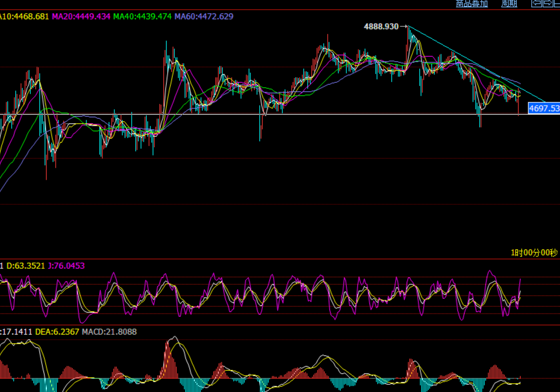560x392 pixels.
Task: Select the white horizontal support line
Action: (x=311, y=114)
